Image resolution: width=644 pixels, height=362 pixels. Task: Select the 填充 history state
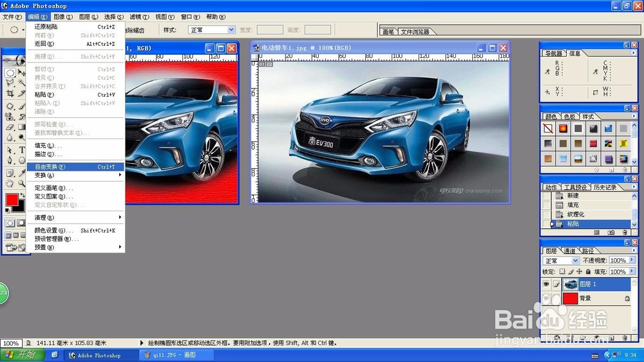[591, 205]
